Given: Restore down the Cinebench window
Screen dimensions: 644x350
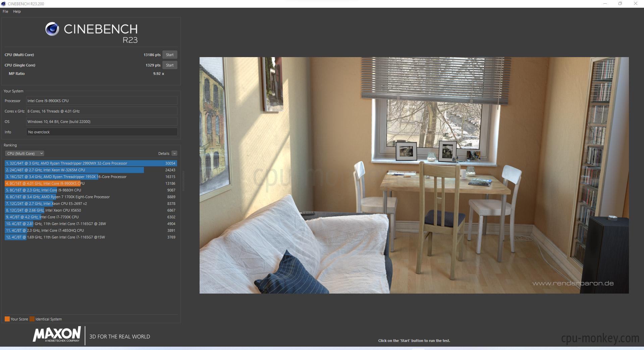Looking at the screenshot, I should (620, 4).
